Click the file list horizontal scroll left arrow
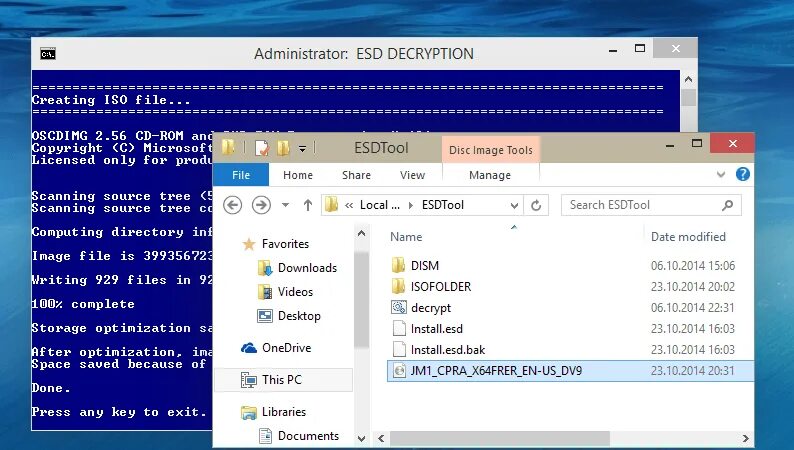Viewport: 794px width, 450px height. coord(381,438)
